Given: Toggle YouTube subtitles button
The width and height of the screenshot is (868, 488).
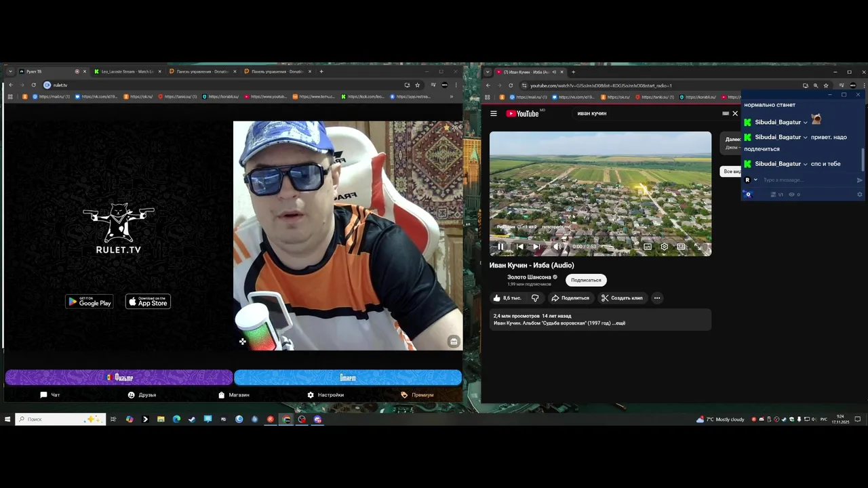Looking at the screenshot, I should tap(648, 247).
